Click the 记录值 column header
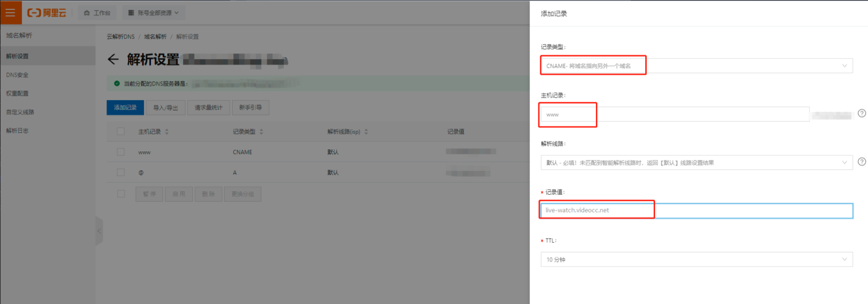This screenshot has width=868, height=304. click(456, 132)
